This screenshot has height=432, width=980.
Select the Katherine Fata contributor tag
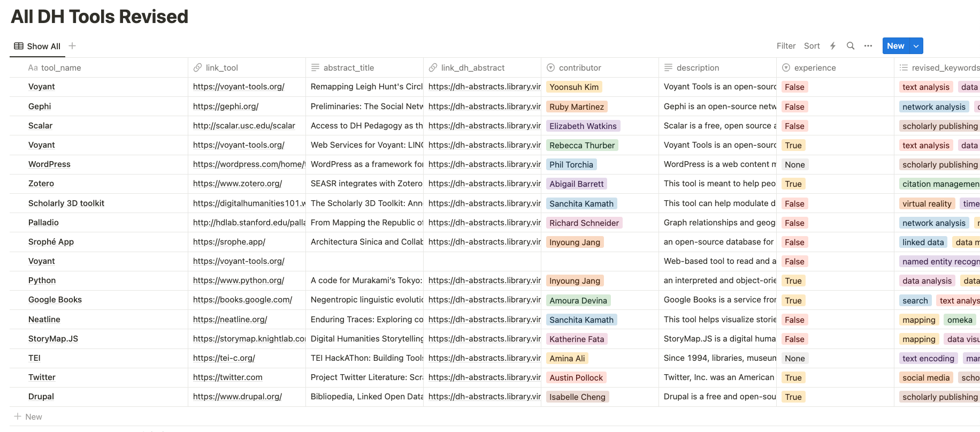tap(577, 339)
